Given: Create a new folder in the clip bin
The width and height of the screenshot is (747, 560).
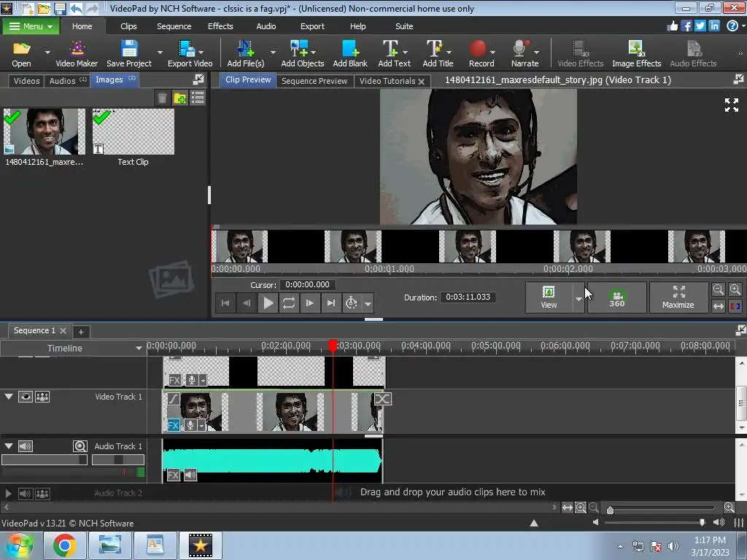Looking at the screenshot, I should (180, 98).
